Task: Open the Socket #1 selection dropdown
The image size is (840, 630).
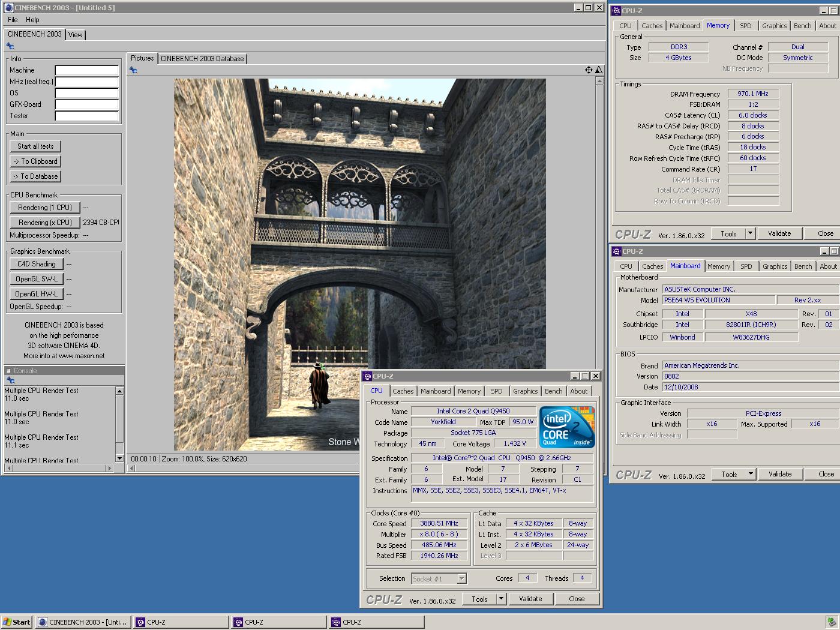Action: coord(461,578)
